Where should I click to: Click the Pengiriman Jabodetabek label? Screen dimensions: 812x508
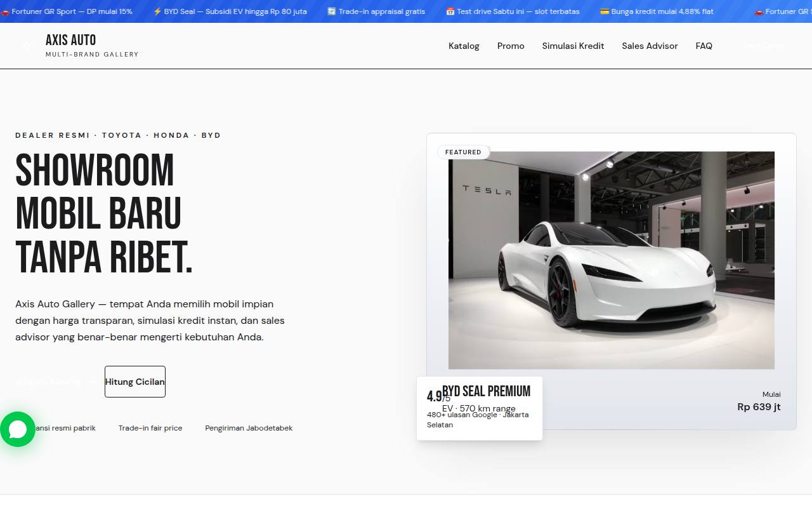[x=249, y=428]
